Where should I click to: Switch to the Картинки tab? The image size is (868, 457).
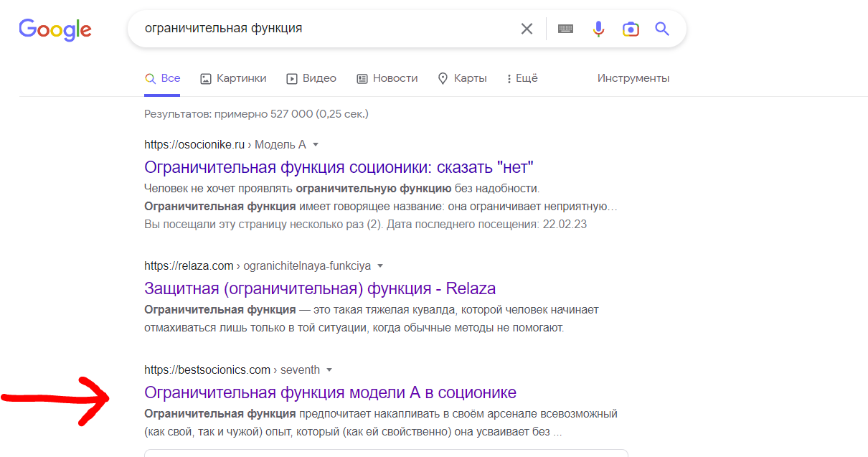tap(233, 78)
